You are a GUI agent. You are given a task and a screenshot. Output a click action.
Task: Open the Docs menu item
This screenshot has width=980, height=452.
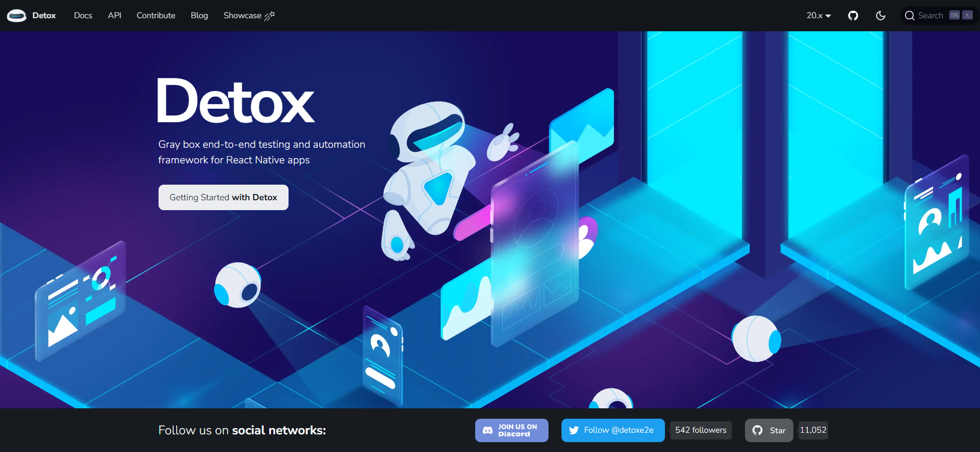tap(83, 16)
